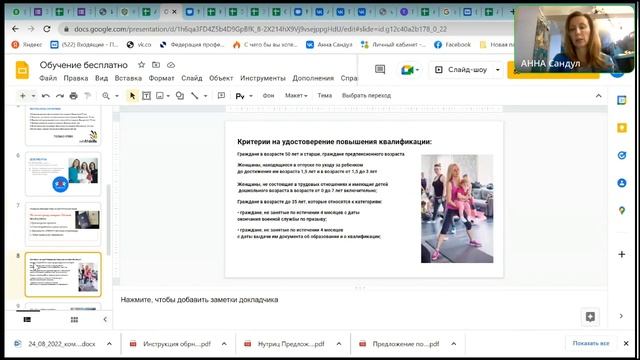Expand options for 24_08_2022 docx download
Screen dimensions: 640x360
[109, 344]
